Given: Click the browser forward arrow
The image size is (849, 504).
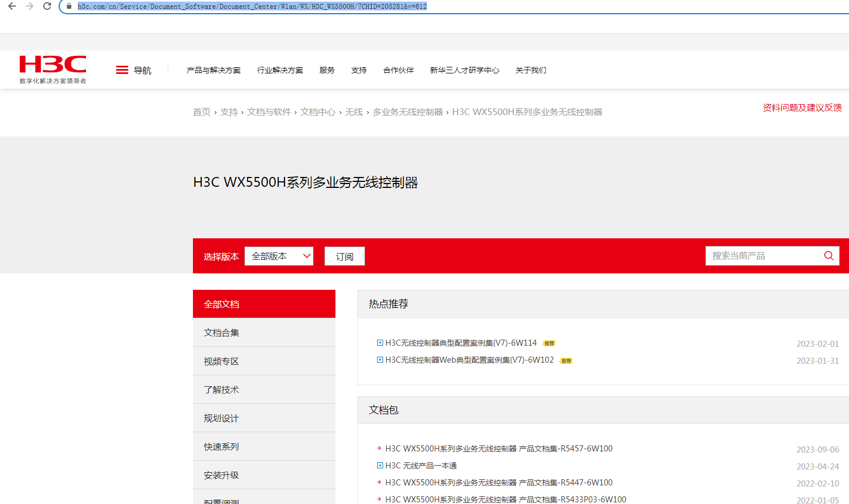Looking at the screenshot, I should pyautogui.click(x=30, y=6).
